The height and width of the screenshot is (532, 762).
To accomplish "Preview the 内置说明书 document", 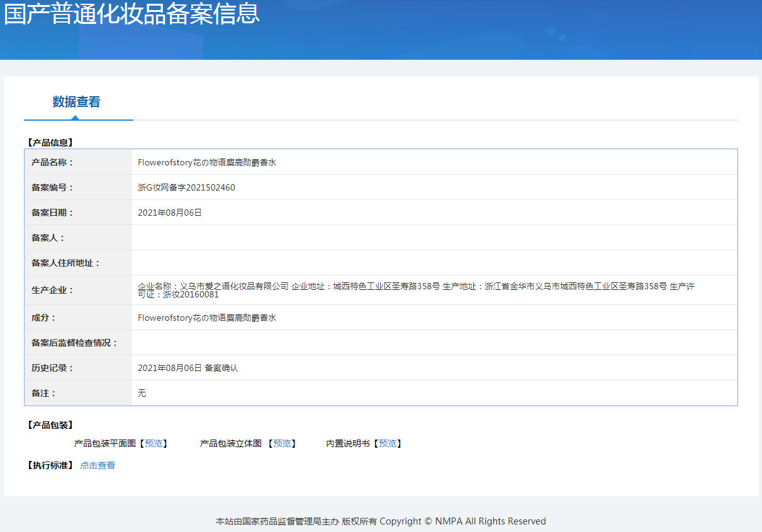I will [x=388, y=443].
